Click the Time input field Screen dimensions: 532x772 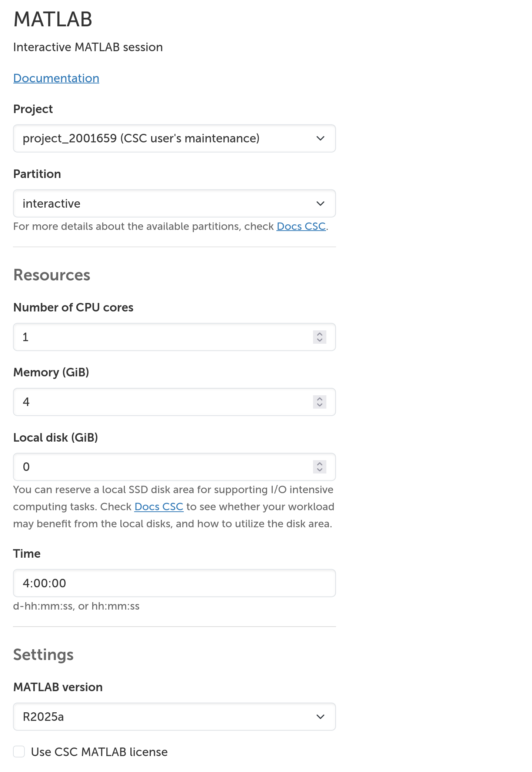[174, 583]
